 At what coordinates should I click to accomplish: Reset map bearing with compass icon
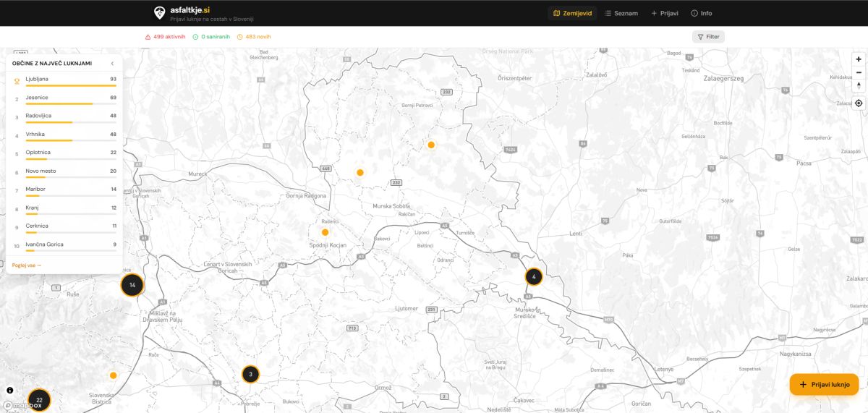click(859, 85)
